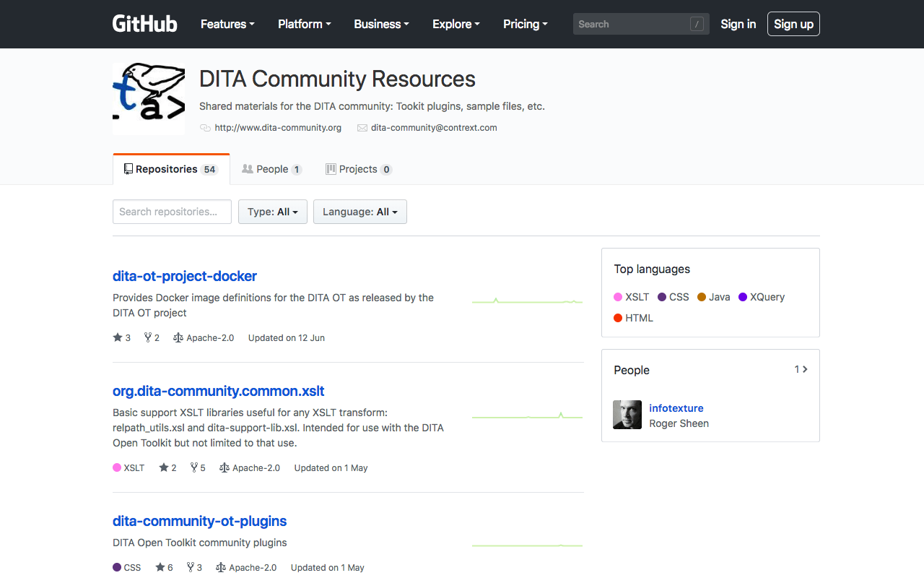Open the Language: All filter dropdown
This screenshot has height=578, width=924.
(x=360, y=212)
